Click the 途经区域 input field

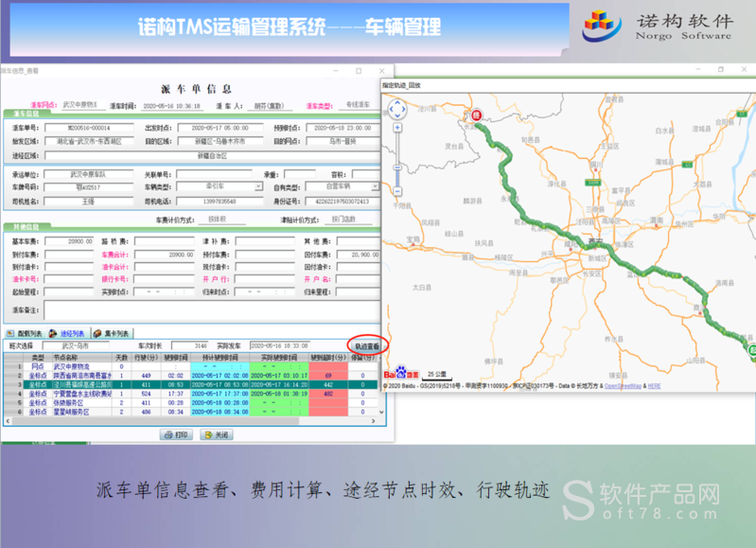click(x=212, y=156)
